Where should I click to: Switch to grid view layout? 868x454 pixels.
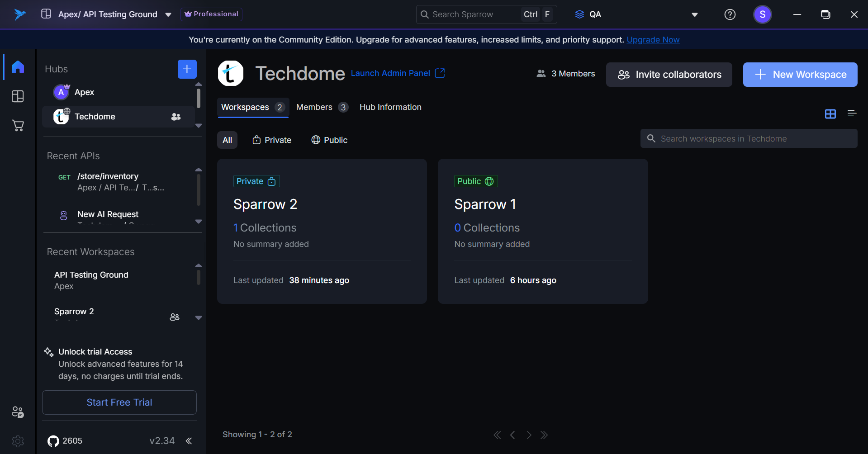click(x=830, y=114)
